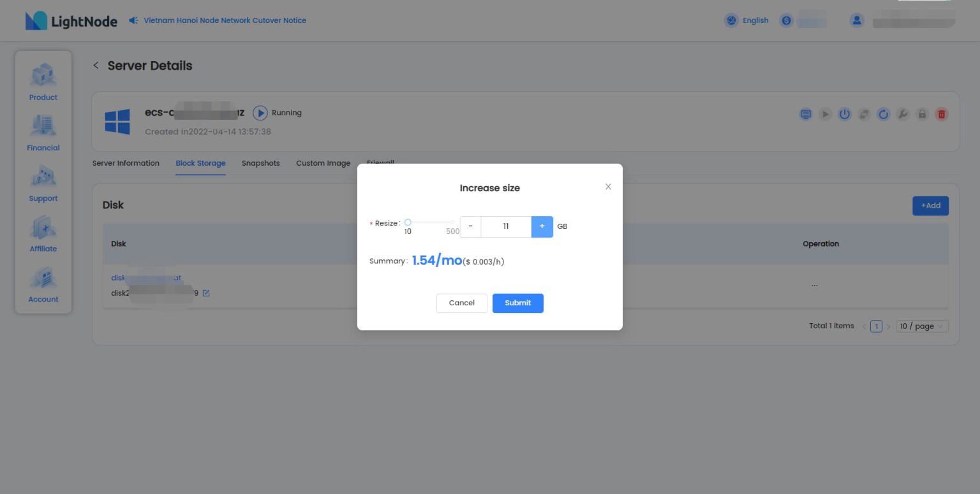The image size is (980, 494).
Task: Click the wrench rebuild icon
Action: pyautogui.click(x=903, y=114)
